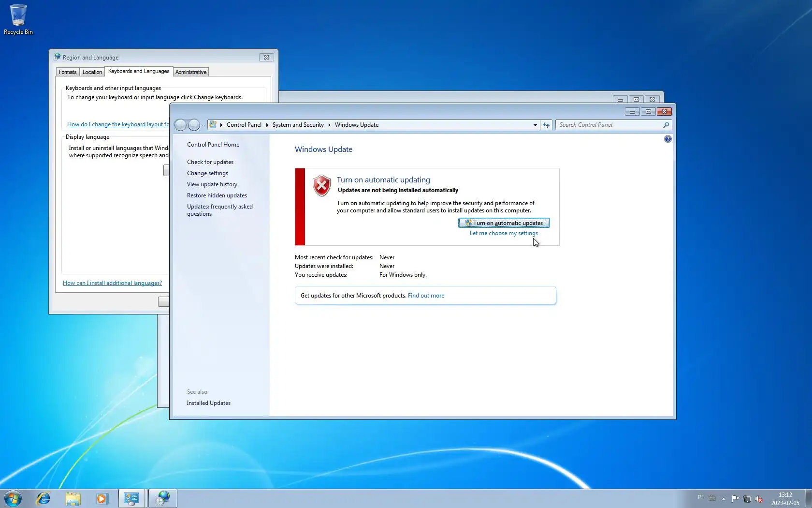This screenshot has width=812, height=508.
Task: Open Updates: frequently asked questions
Action: point(220,210)
